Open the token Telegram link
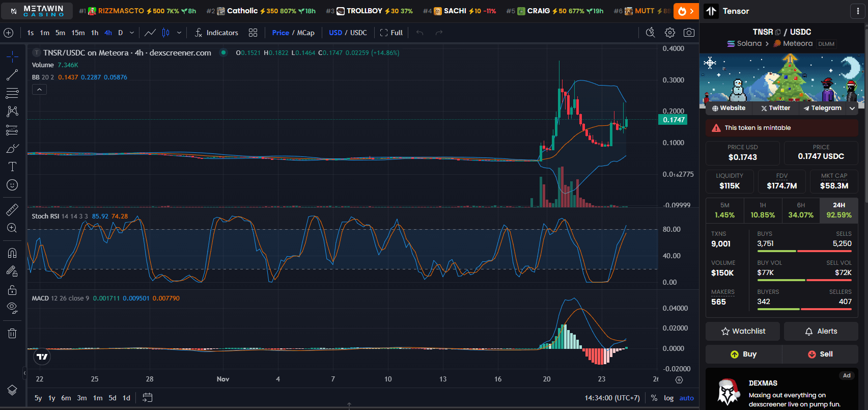Image resolution: width=868 pixels, height=410 pixels. pos(822,108)
